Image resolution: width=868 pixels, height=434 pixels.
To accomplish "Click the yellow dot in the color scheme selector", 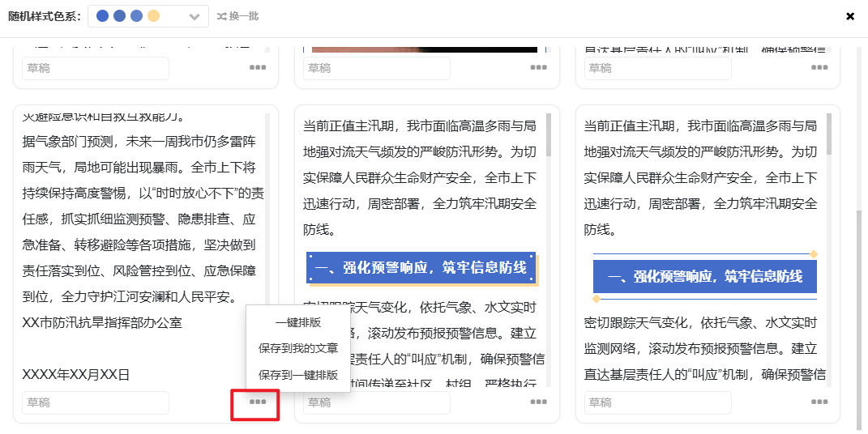I will 154,16.
